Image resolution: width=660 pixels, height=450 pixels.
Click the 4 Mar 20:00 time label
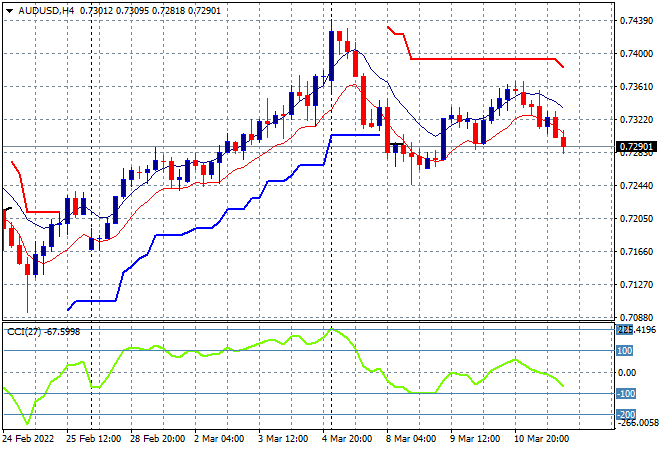[x=347, y=439]
